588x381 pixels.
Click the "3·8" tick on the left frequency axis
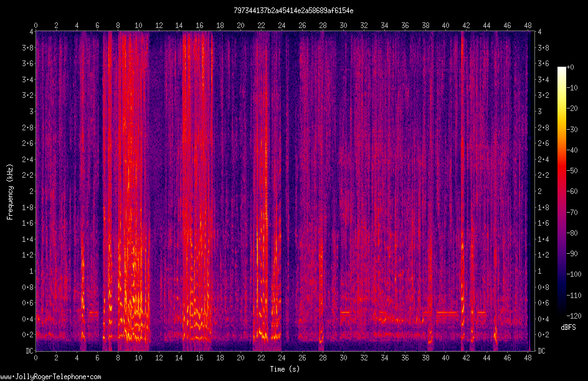[x=27, y=47]
